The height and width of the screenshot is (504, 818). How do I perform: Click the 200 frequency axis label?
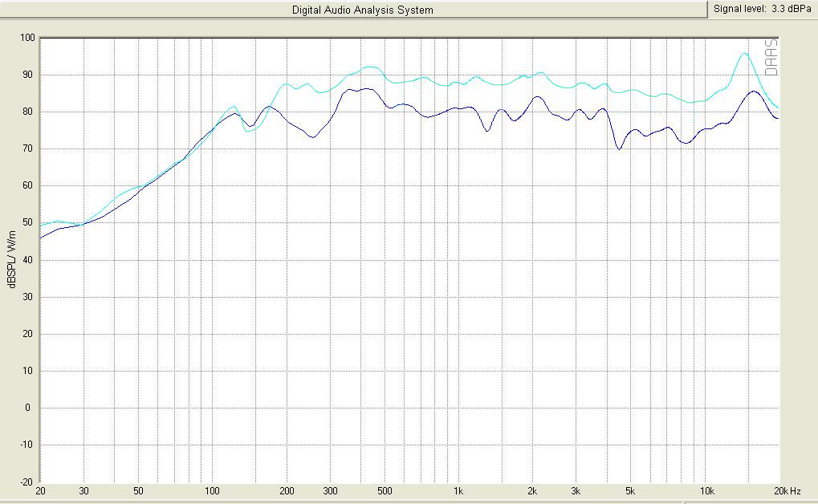click(x=287, y=491)
